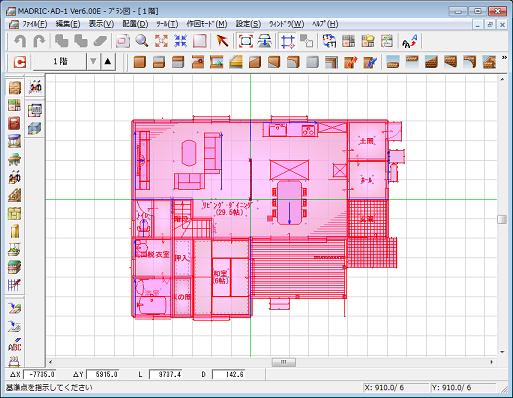The width and height of the screenshot is (513, 398).
Task: Click the room icon with blue pencil
Action: (370, 62)
